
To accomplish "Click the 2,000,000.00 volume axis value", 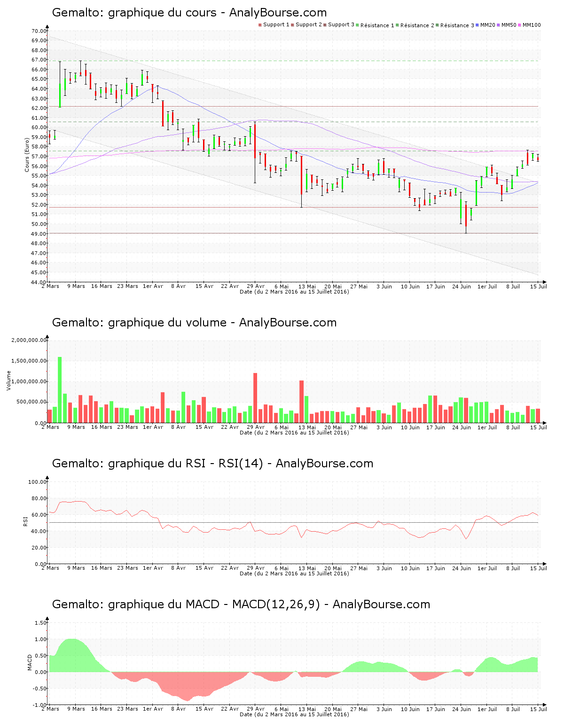I will (29, 340).
